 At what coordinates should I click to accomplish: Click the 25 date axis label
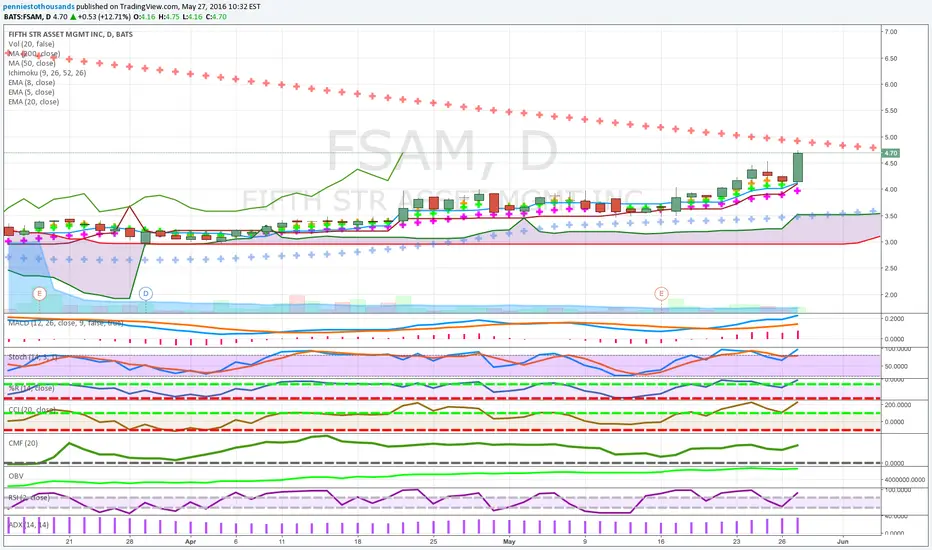coord(433,542)
